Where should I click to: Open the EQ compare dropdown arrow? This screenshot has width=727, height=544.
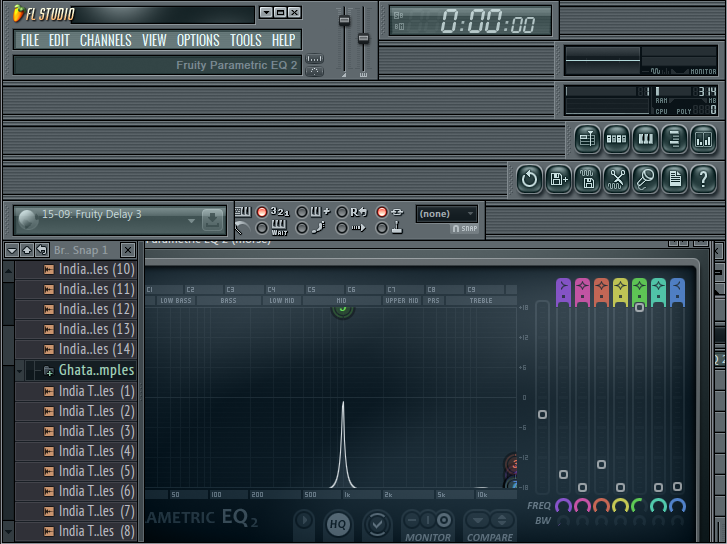(478, 520)
